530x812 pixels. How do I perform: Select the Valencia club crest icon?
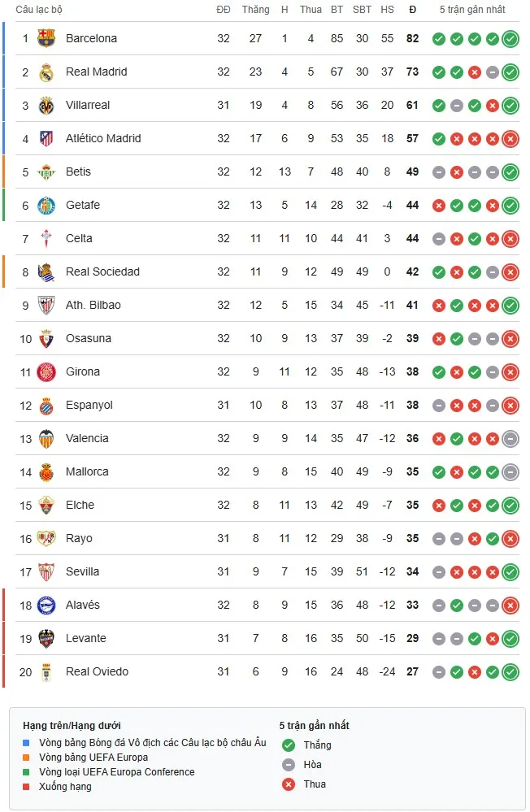click(46, 438)
